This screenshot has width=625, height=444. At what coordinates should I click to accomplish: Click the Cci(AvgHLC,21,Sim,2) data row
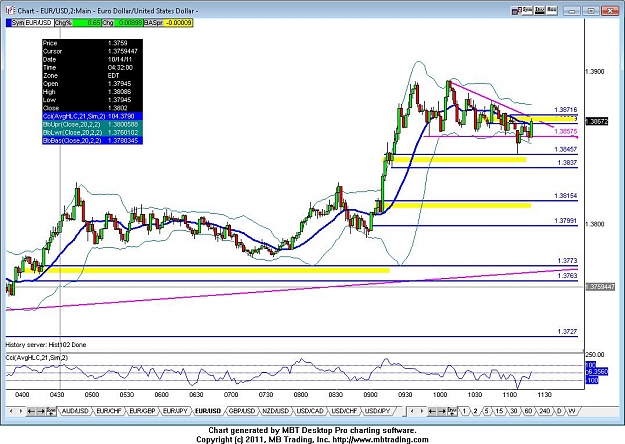(92, 116)
